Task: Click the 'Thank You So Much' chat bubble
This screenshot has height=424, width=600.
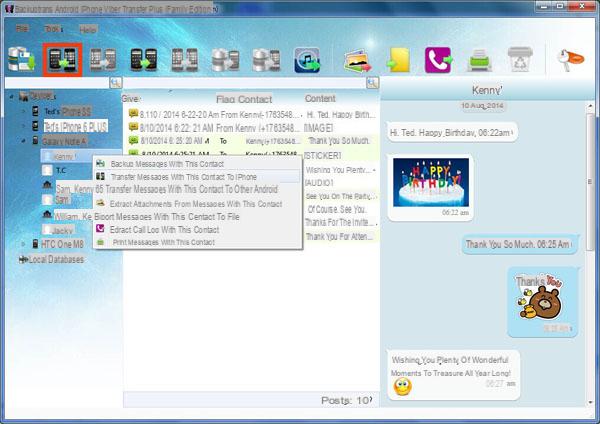Action: click(519, 244)
